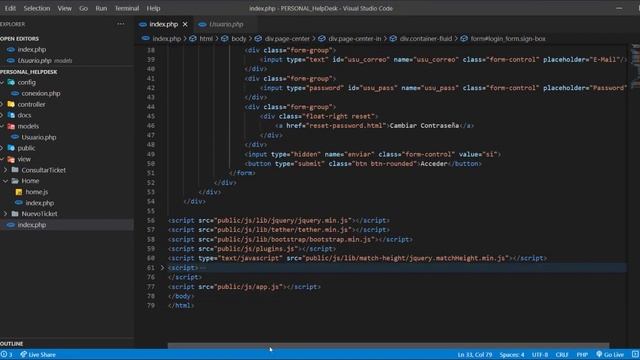640x360 pixels.
Task: Open the Run menu
Action: tap(101, 8)
